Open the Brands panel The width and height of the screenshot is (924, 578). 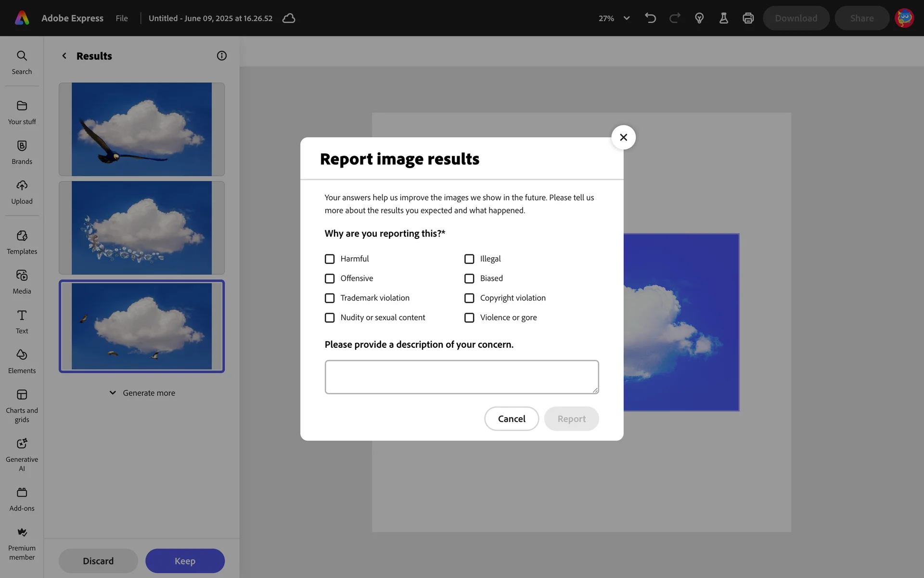22,146
